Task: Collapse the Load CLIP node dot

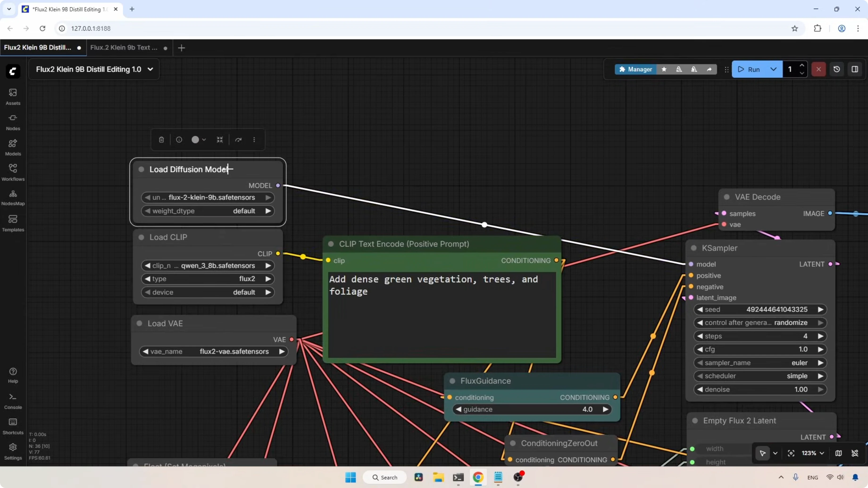Action: click(142, 237)
